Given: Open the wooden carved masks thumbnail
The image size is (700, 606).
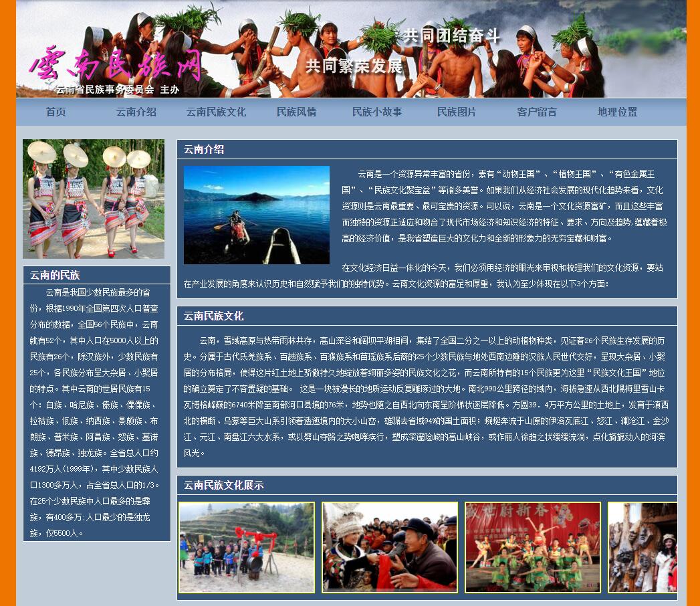Looking at the screenshot, I should (643, 547).
